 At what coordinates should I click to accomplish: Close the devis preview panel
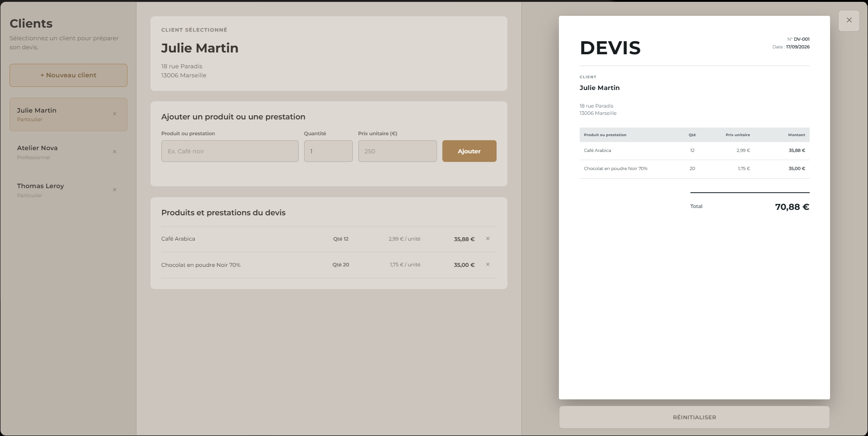[x=849, y=20]
